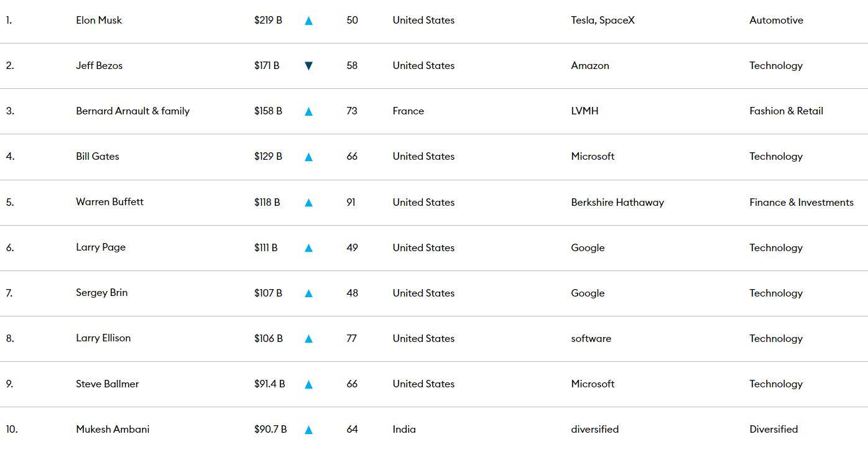868x452 pixels.
Task: Select the up arrow in Bill Gates's row
Action: (308, 157)
